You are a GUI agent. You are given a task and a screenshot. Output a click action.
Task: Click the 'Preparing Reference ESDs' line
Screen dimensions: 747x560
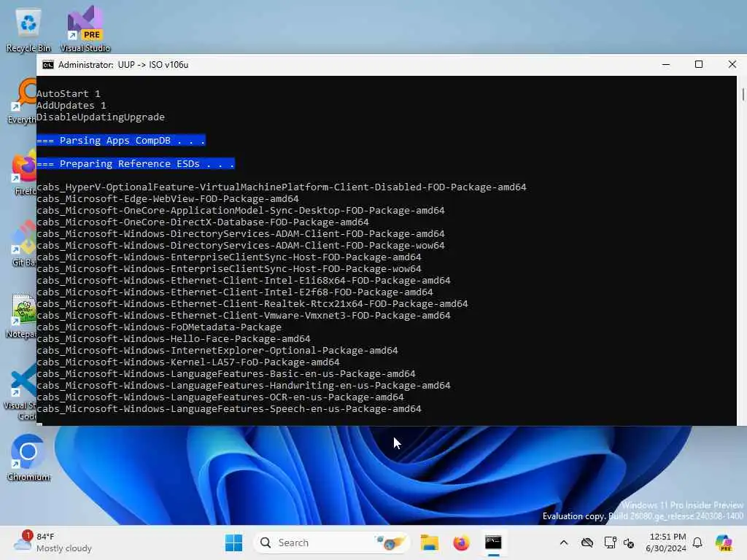135,164
